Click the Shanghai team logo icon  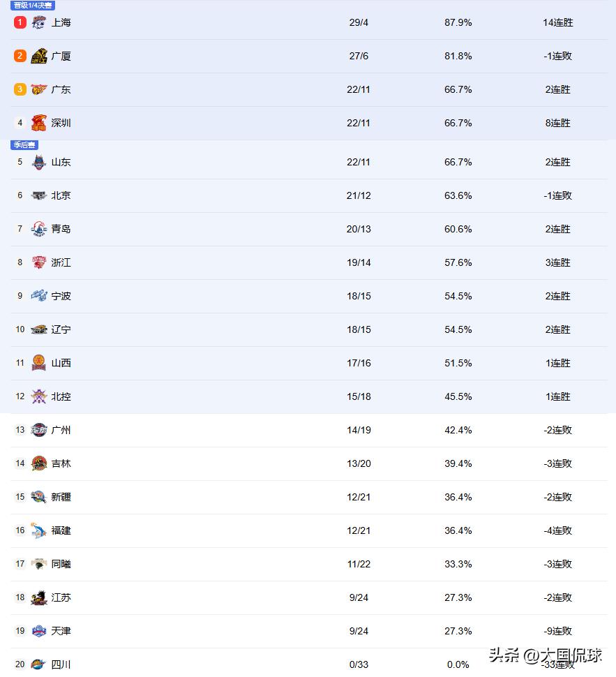[x=39, y=22]
